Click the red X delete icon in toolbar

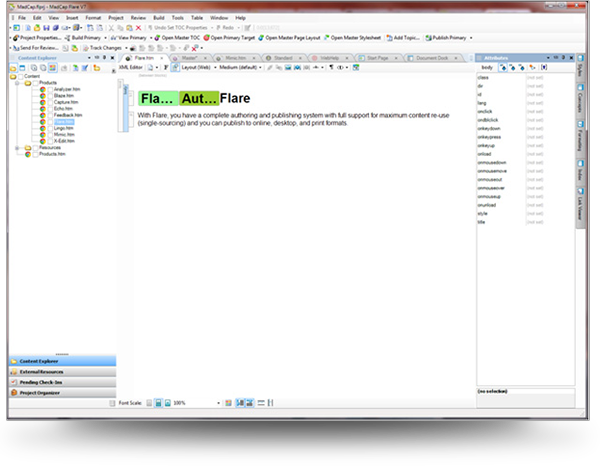coord(139,28)
